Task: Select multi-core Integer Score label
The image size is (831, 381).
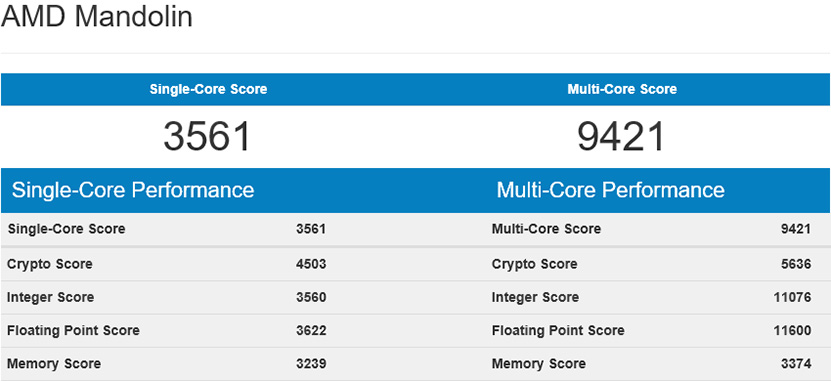Action: (535, 297)
